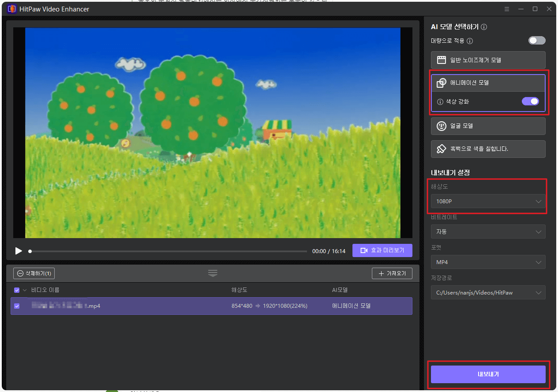Screen dimensions: 558x392
Task: Click plus icon on 가져오기 button
Action: click(381, 274)
